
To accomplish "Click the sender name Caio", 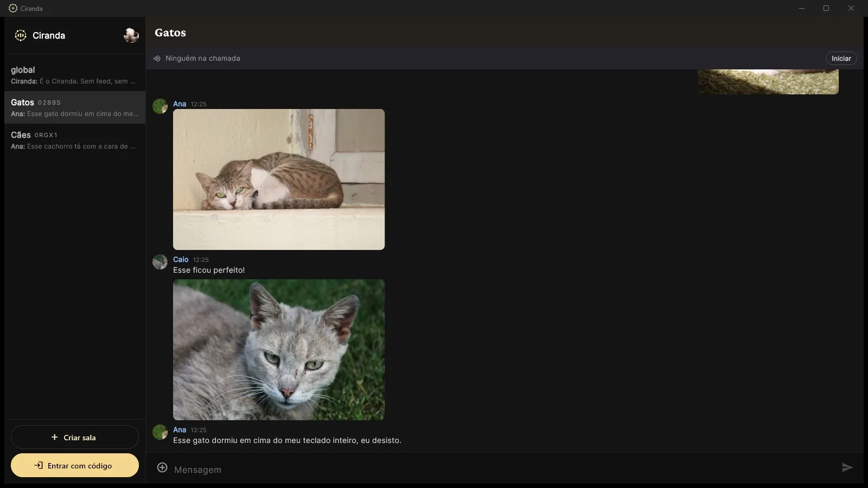I will pyautogui.click(x=181, y=260).
